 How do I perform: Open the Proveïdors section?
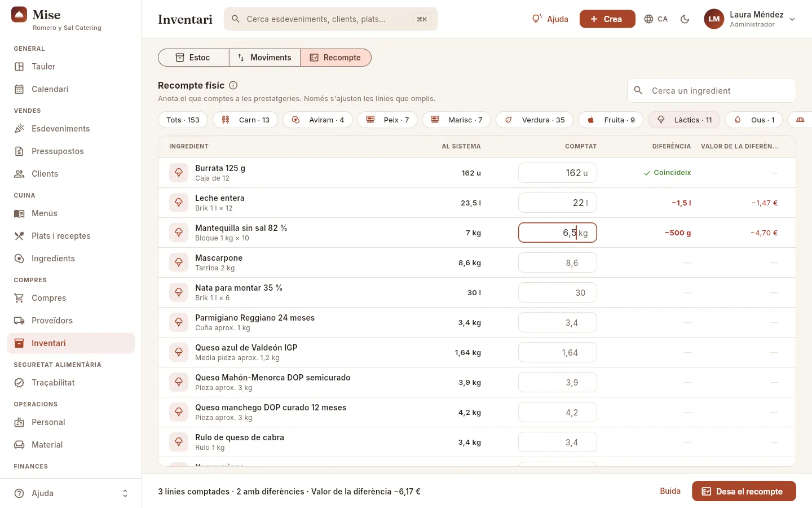tap(71, 321)
